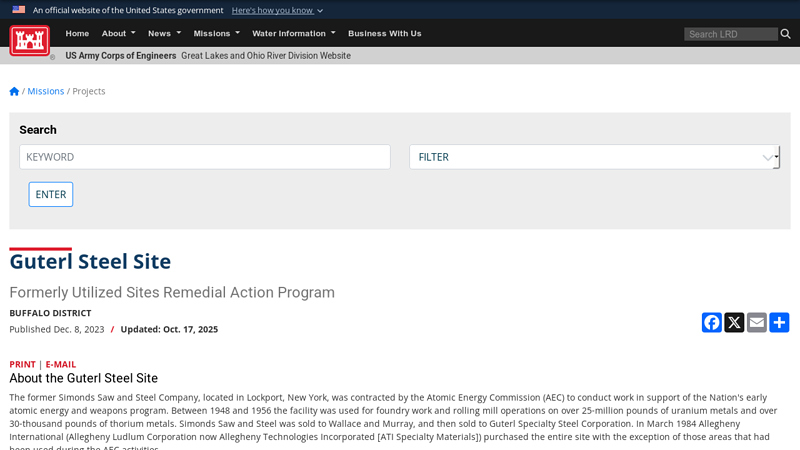Click the PRINT link
The height and width of the screenshot is (450, 800).
22,364
